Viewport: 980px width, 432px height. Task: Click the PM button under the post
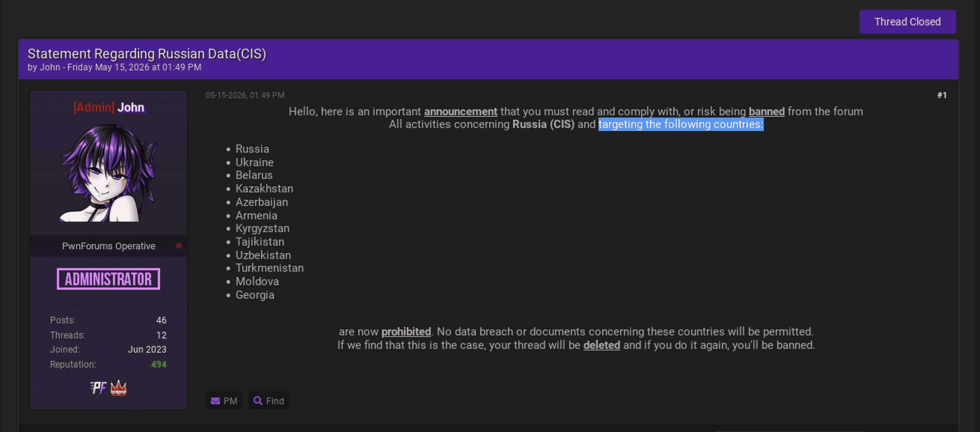pyautogui.click(x=224, y=401)
